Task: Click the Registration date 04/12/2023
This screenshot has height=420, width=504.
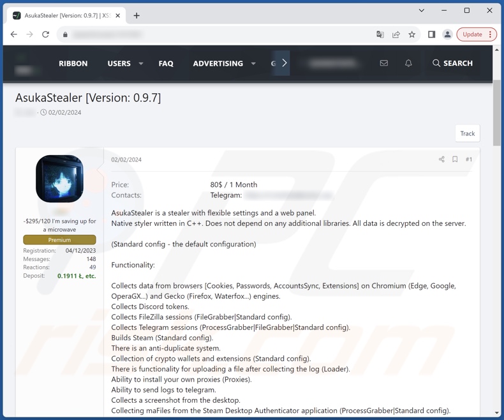Action: 80,250
